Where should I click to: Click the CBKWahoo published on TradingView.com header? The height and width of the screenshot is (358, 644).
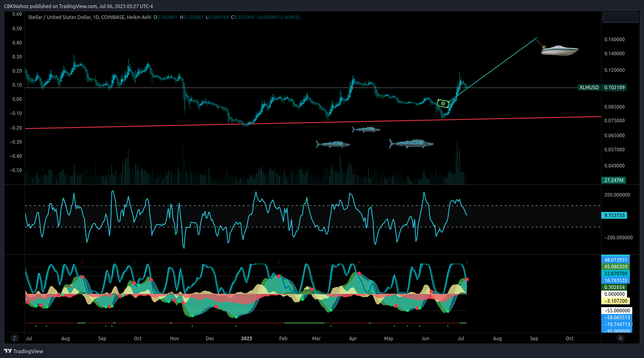[78, 6]
